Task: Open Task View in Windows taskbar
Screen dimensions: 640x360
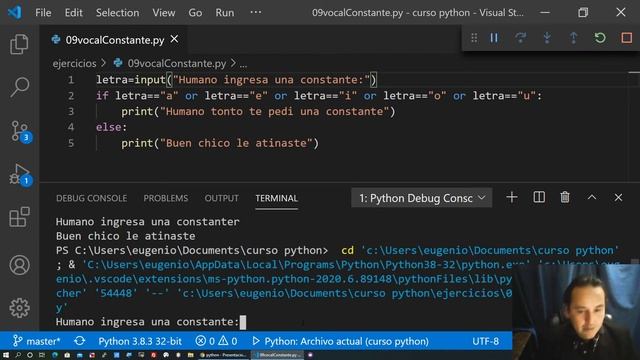Action: coord(42,355)
